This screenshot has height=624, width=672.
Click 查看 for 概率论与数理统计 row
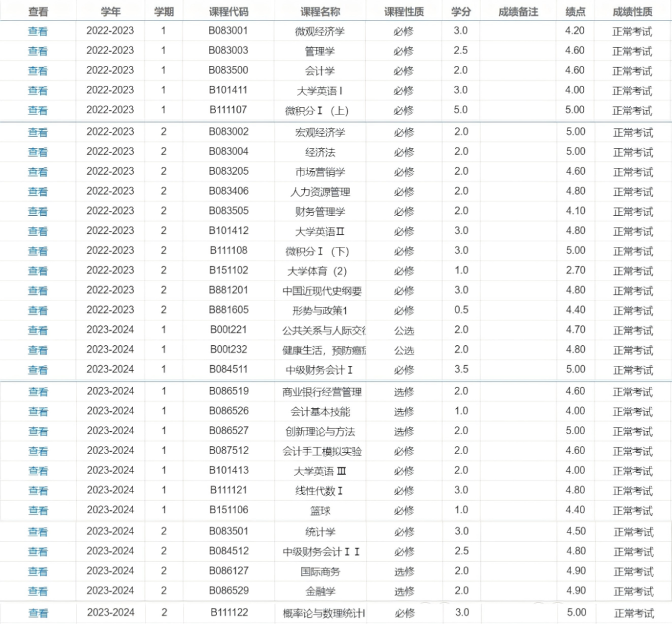click(x=38, y=613)
